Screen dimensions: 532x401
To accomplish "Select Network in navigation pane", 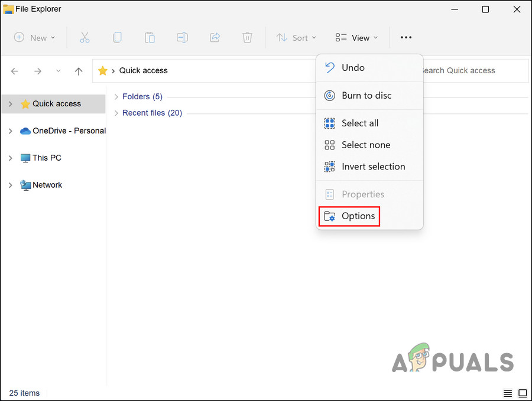I will pos(41,185).
